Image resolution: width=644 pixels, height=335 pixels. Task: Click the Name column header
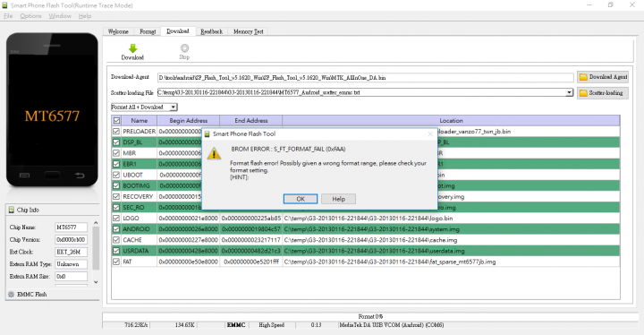(140, 121)
